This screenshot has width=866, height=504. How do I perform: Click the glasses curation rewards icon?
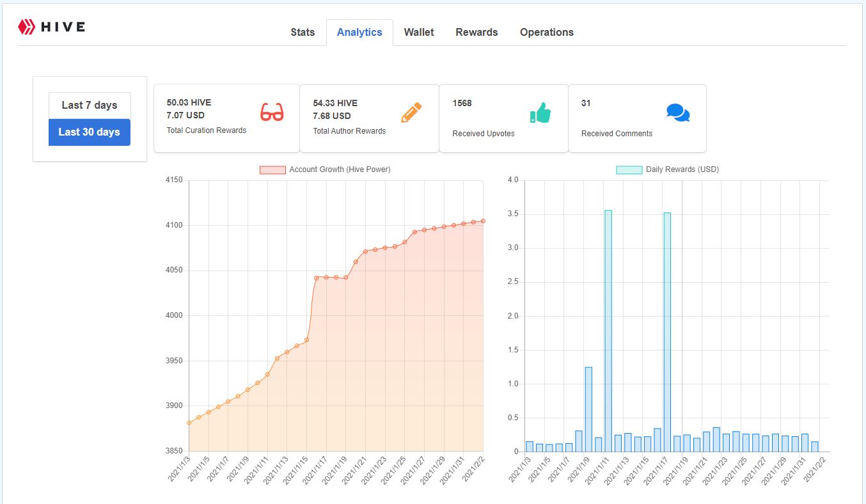pos(272,113)
